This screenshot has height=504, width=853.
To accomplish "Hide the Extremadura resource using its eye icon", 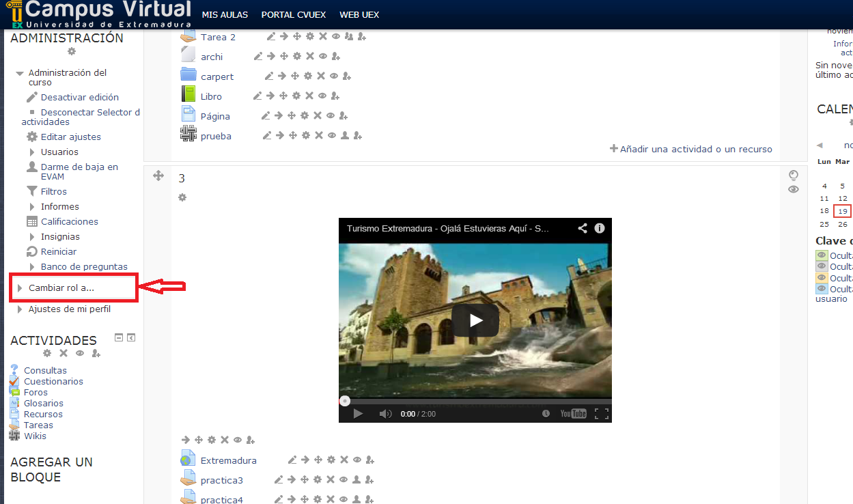I will (357, 460).
